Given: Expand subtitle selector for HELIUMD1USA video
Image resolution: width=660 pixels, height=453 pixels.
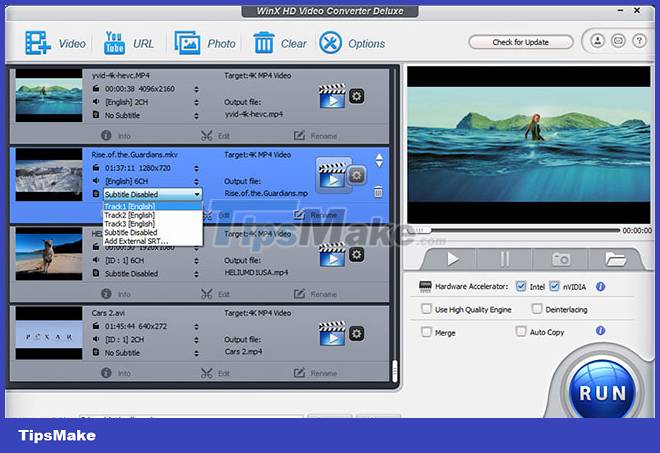Looking at the screenshot, I should click(196, 274).
